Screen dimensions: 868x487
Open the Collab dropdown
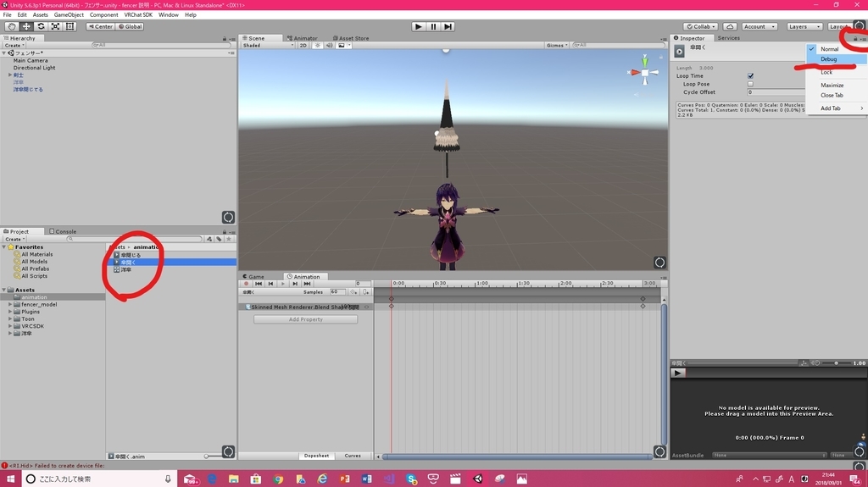click(701, 26)
